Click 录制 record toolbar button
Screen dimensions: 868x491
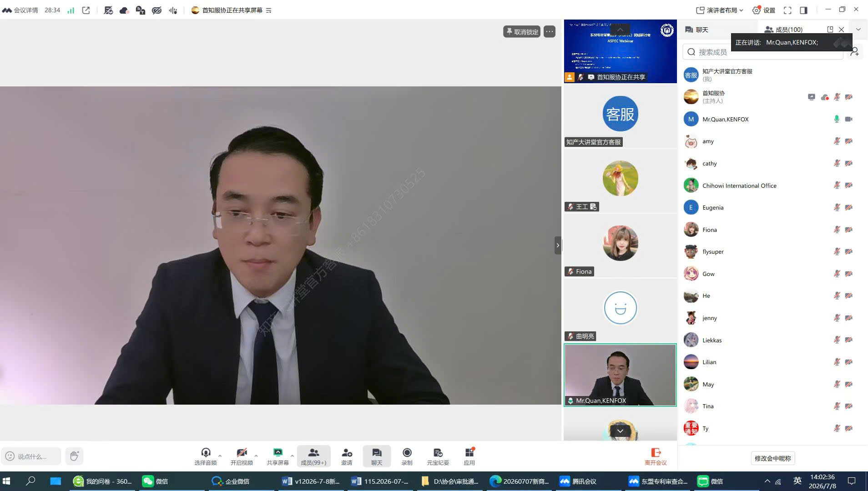pyautogui.click(x=407, y=456)
